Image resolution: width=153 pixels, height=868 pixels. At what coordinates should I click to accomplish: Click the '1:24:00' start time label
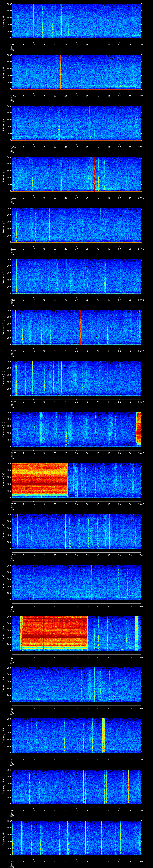pos(12,453)
